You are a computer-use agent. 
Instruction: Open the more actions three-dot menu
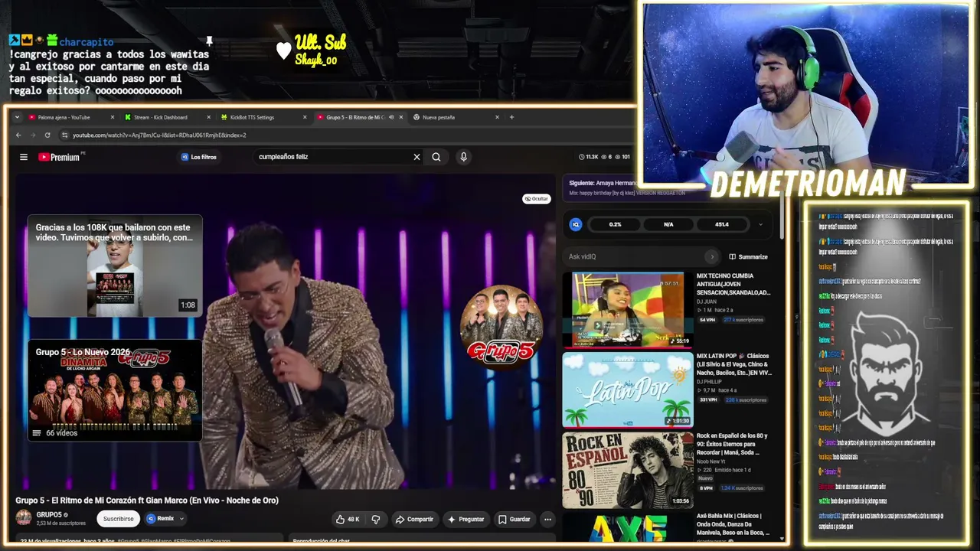point(547,519)
